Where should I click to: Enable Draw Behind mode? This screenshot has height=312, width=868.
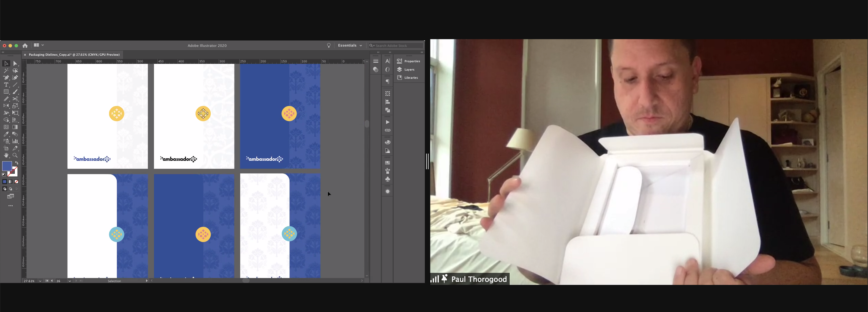[x=11, y=189]
